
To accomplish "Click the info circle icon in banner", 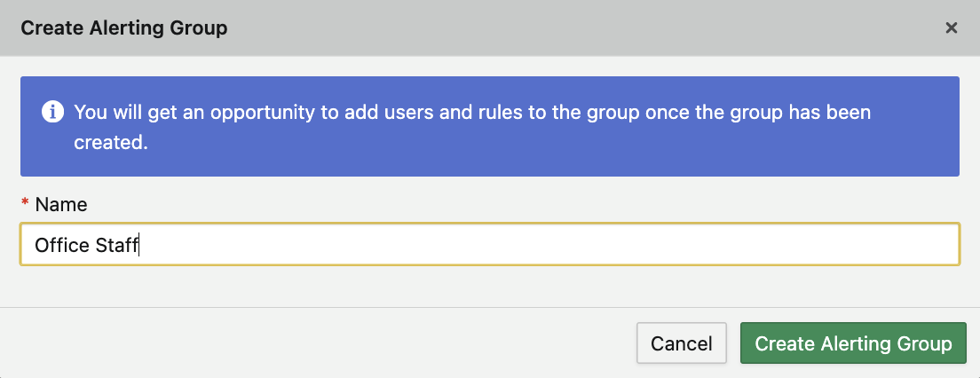I will (52, 113).
